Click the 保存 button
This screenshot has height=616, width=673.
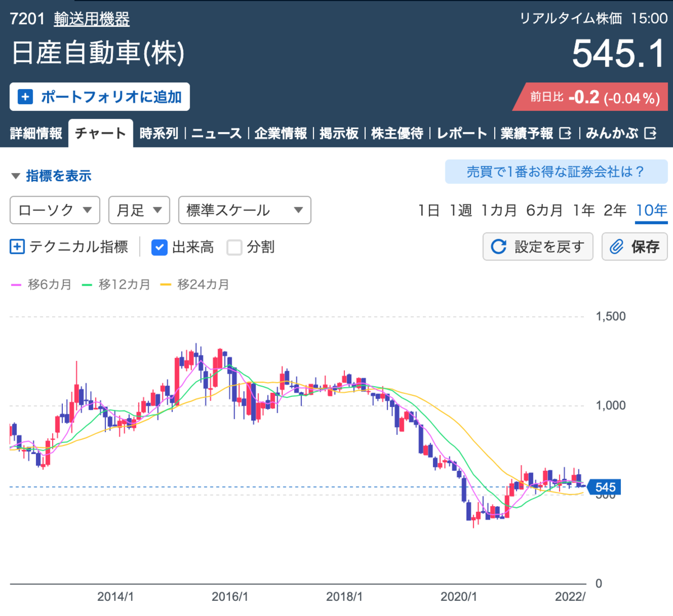coord(634,247)
